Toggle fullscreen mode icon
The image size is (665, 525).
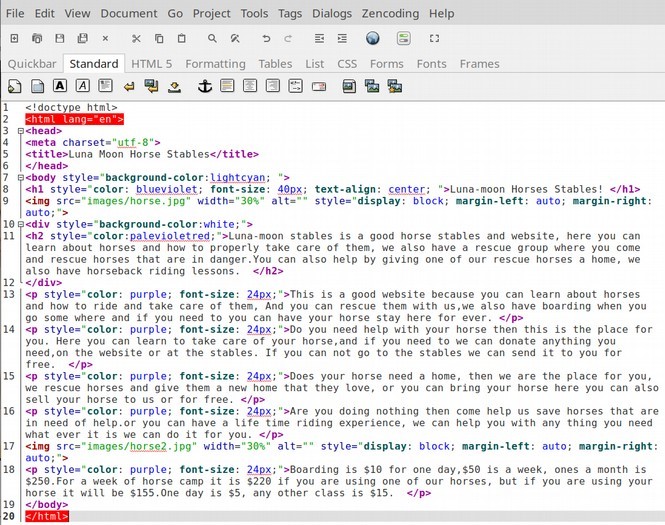point(434,39)
